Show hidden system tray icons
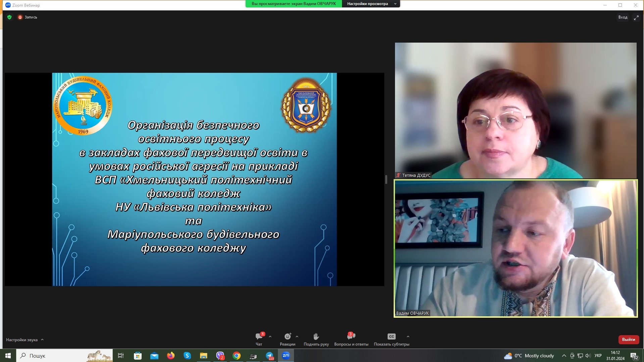This screenshot has width=644, height=362. (564, 356)
